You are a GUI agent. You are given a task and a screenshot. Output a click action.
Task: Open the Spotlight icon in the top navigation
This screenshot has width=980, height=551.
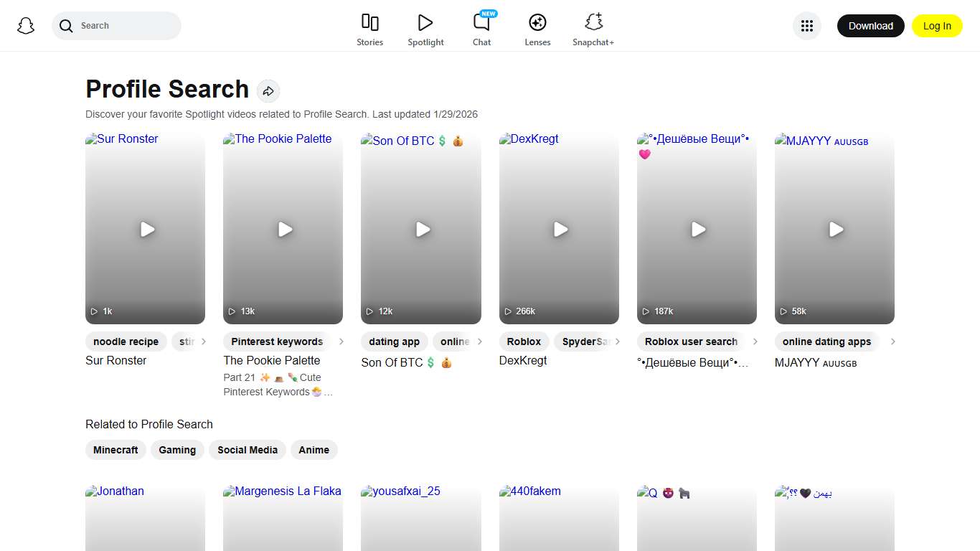[x=425, y=22]
